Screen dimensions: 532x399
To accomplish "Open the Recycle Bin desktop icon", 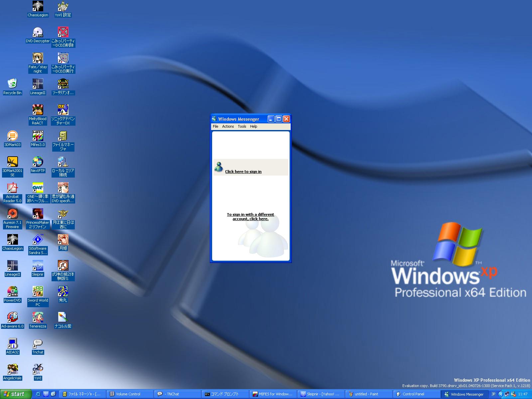I will [x=12, y=84].
